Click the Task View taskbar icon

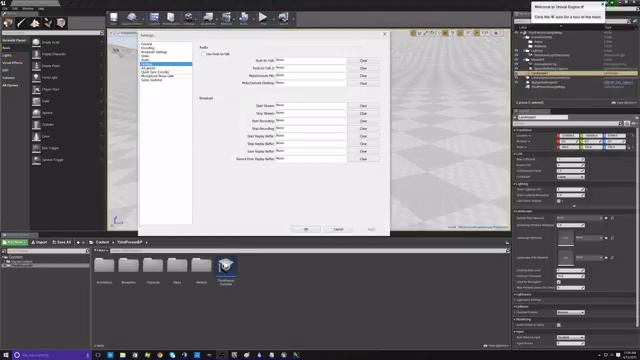[98, 355]
